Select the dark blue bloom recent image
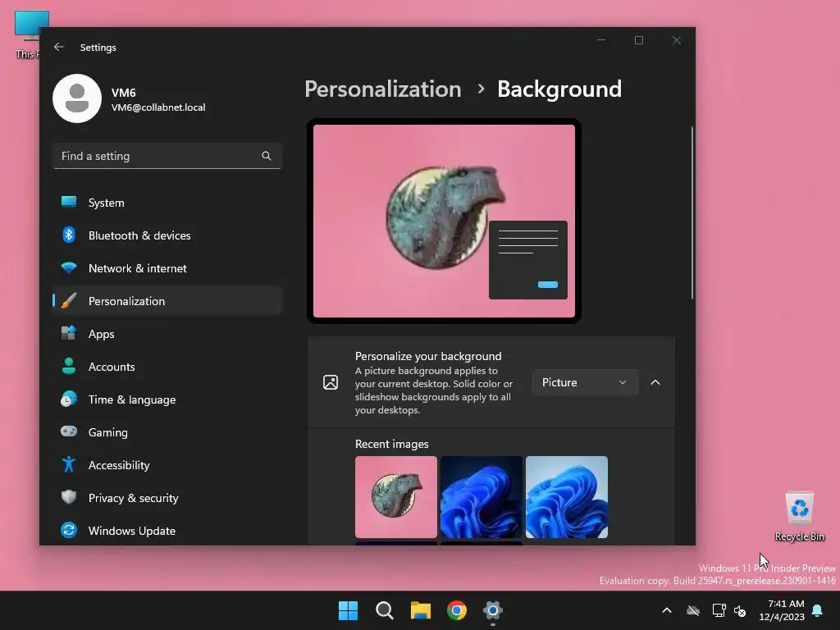Screen dimensions: 840x630 point(481,496)
